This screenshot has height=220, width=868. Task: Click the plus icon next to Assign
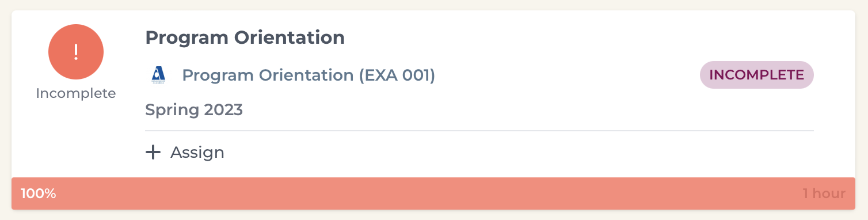click(153, 153)
